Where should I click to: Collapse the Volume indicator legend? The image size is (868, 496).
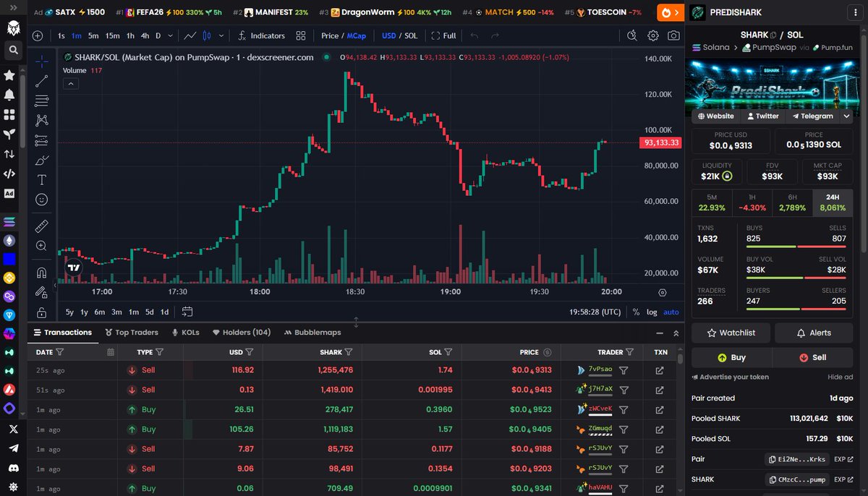click(71, 83)
